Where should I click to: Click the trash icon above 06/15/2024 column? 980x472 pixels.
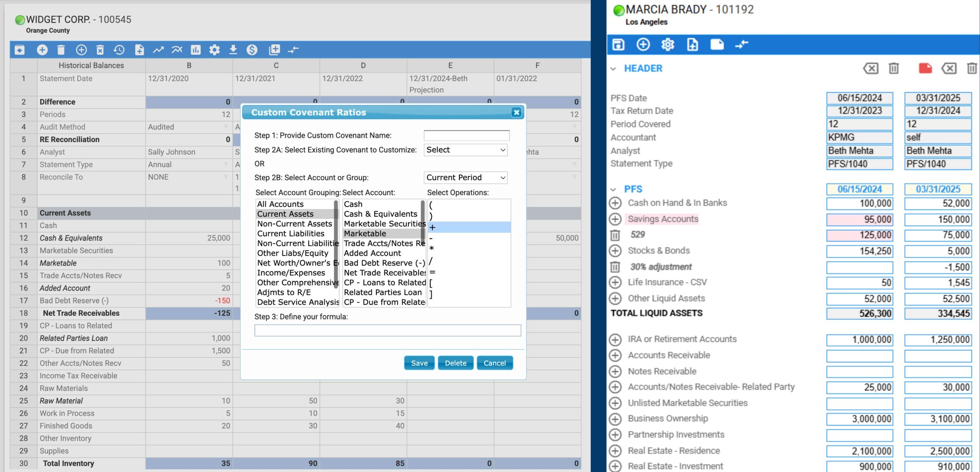click(893, 69)
